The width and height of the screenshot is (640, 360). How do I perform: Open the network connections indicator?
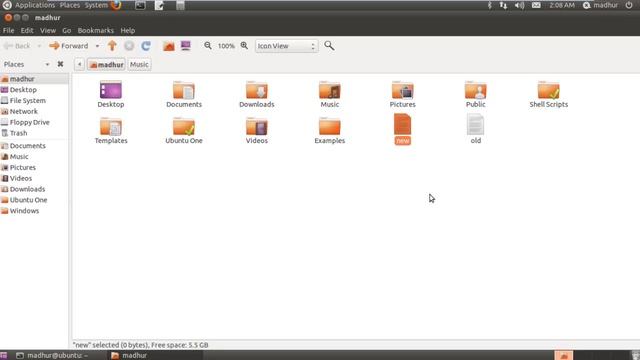pyautogui.click(x=503, y=5)
